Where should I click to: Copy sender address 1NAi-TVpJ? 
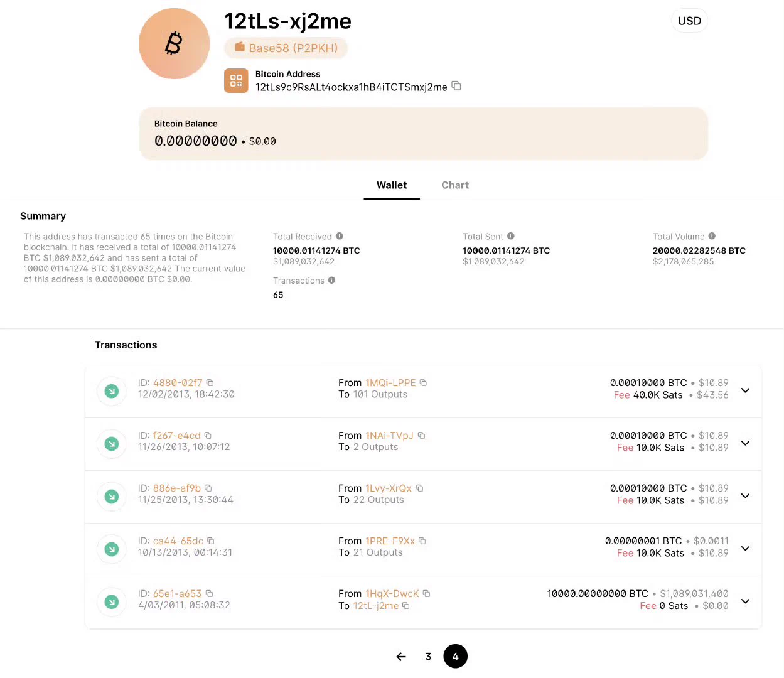[421, 435]
